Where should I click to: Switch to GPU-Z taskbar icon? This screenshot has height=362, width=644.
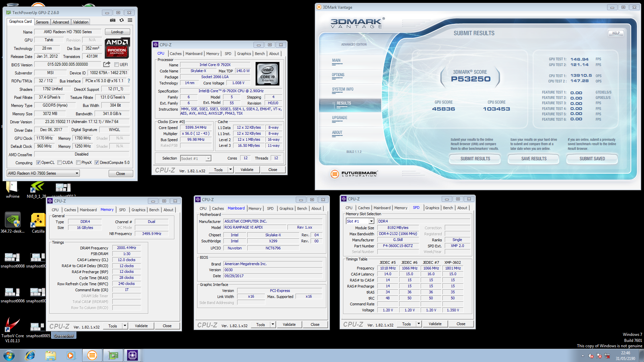[x=113, y=355]
